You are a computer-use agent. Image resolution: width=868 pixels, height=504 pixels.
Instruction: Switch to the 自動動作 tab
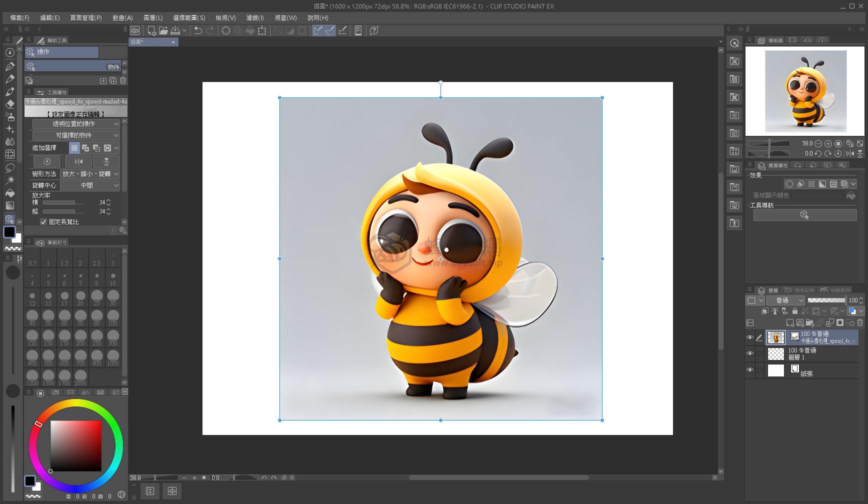coord(835,290)
